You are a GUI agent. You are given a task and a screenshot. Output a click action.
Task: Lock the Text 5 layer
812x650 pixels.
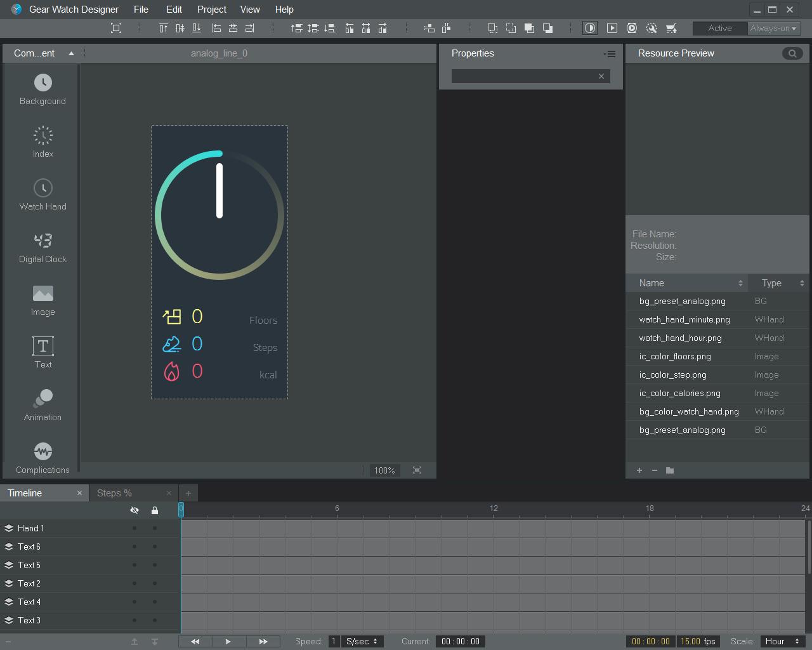pos(155,565)
